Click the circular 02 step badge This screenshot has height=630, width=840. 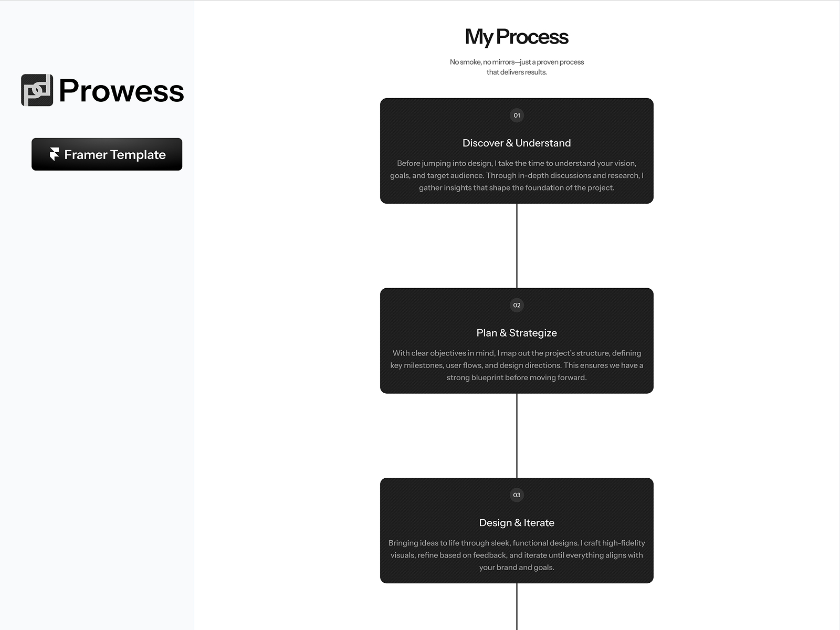tap(517, 304)
